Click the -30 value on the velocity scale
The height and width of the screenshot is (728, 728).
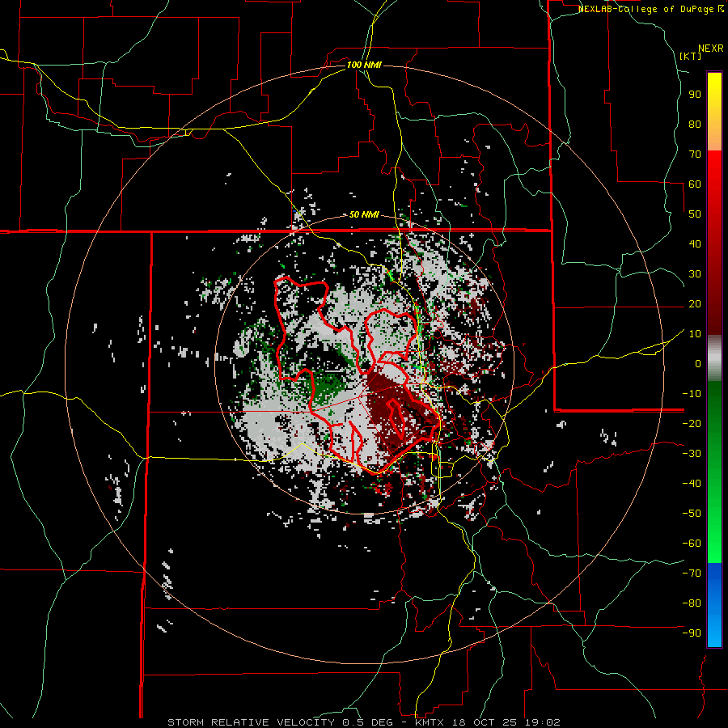692,454
